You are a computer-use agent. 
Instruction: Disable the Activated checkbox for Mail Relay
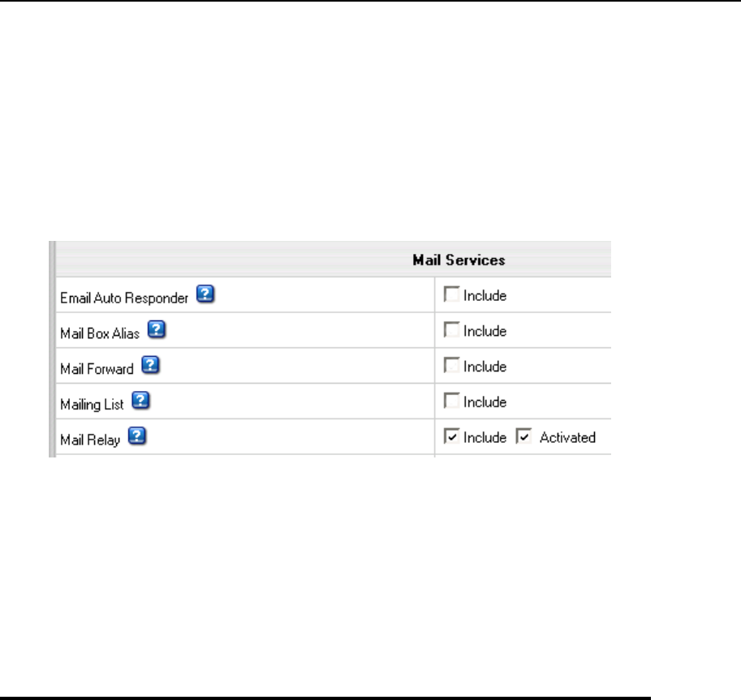pos(524,437)
